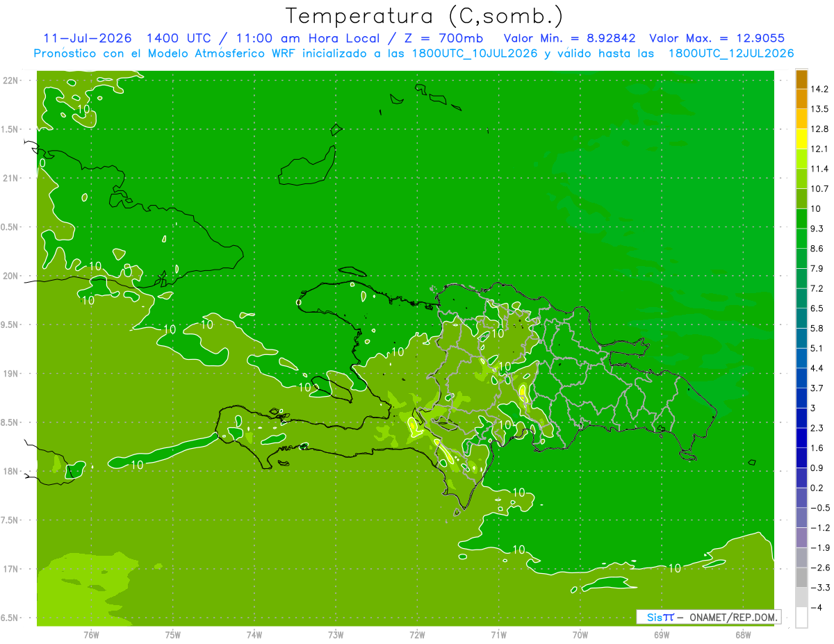Pick the blue swatch between 4.4 and 3.7

[801, 377]
